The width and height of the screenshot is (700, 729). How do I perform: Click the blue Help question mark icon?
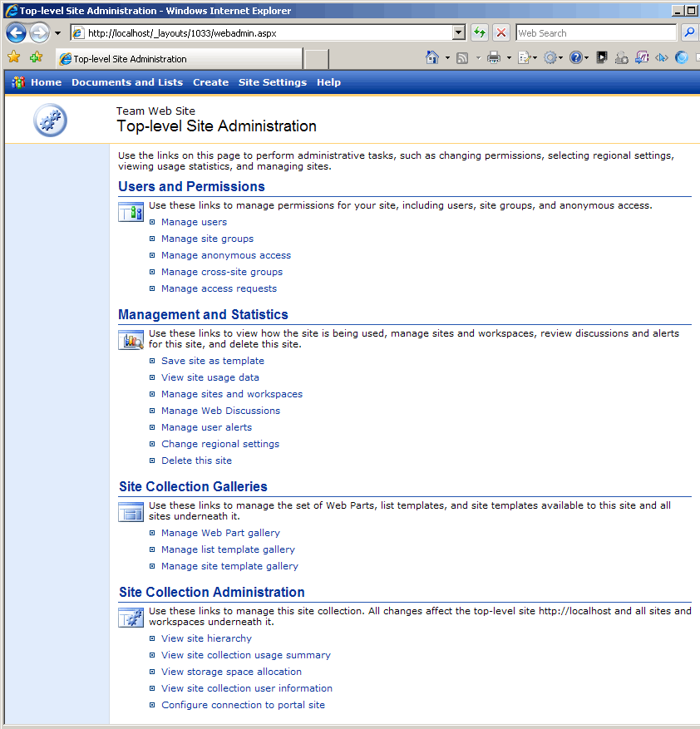coord(576,57)
